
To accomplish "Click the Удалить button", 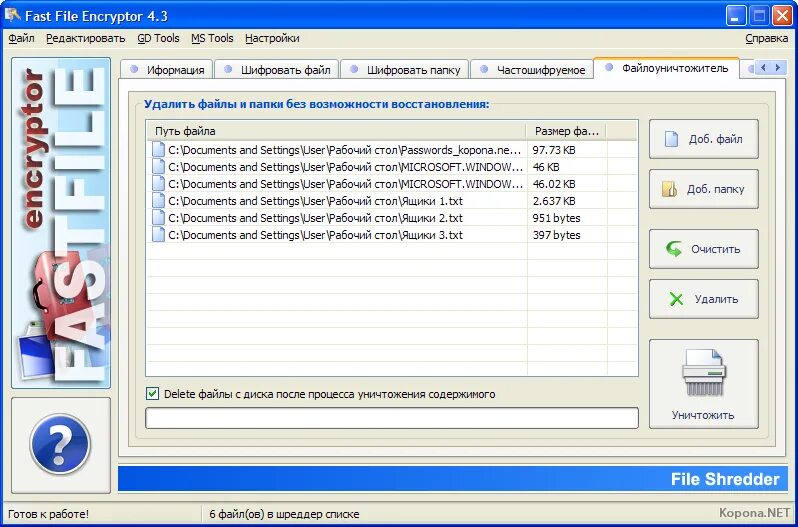I will pos(703,299).
